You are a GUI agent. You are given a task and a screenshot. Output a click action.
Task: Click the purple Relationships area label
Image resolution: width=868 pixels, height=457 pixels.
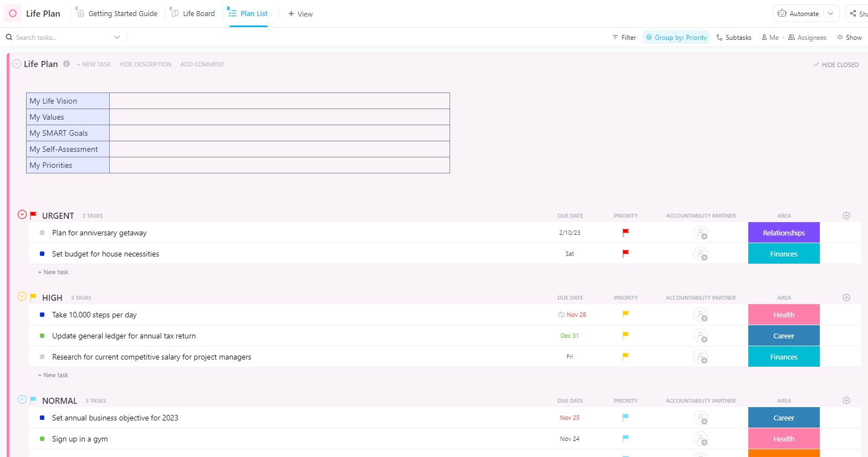click(x=783, y=233)
